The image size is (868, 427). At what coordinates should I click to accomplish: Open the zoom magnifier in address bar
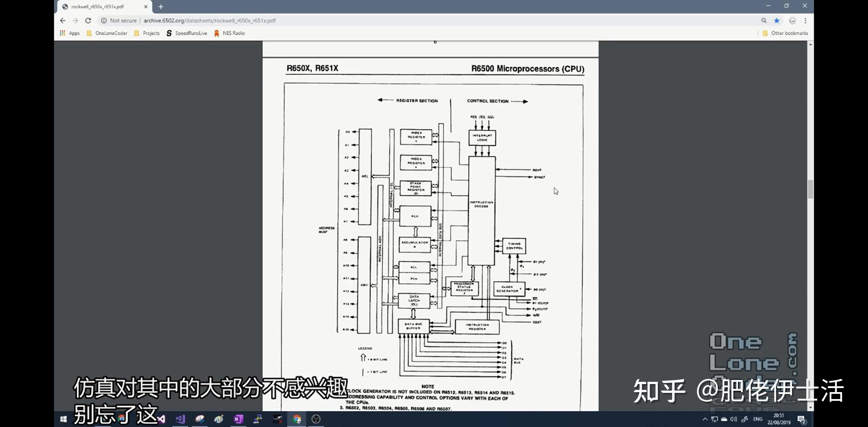764,21
